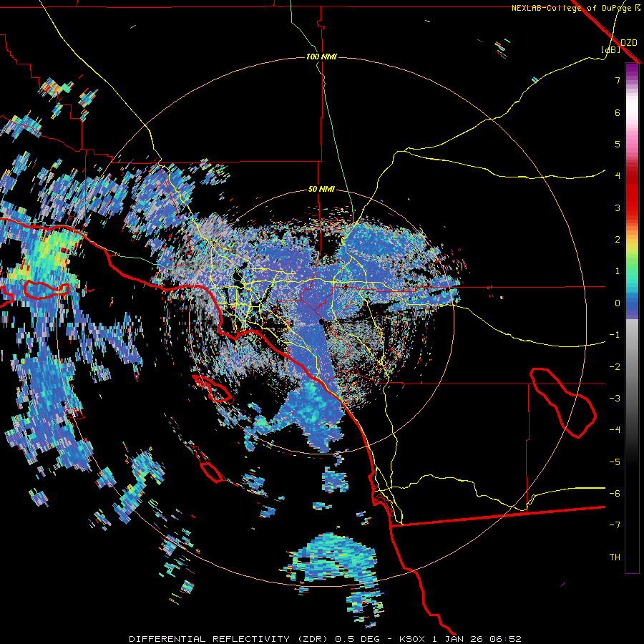
Task: Click the red closed outline east of the radar
Action: [x=564, y=402]
